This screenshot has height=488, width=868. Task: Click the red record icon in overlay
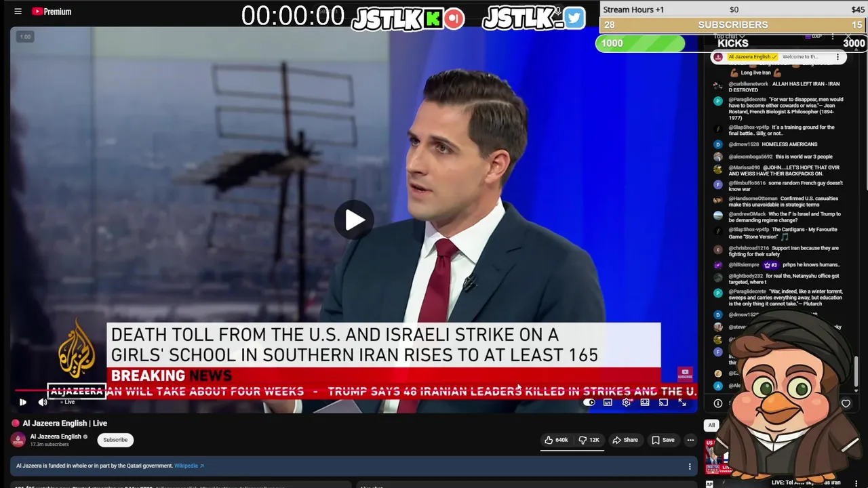tap(454, 18)
